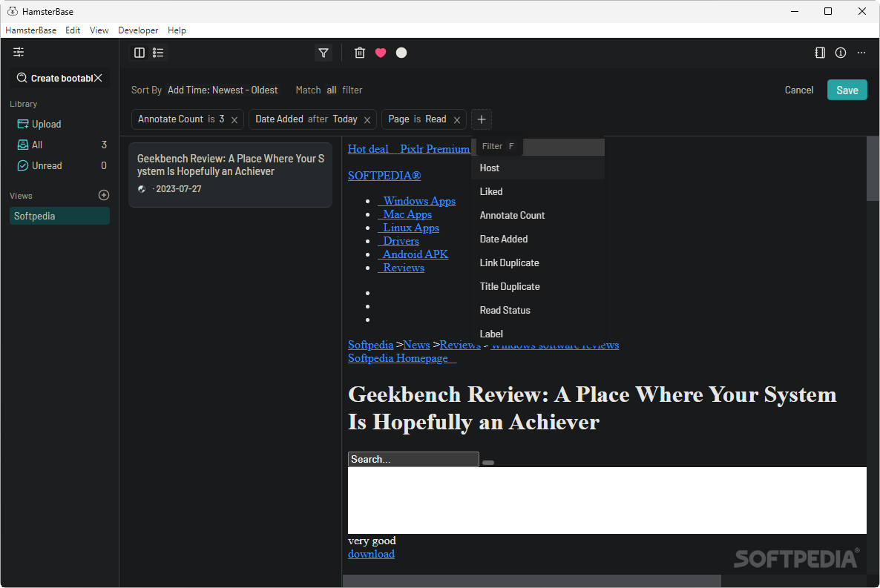
Task: Open the HamsterBase menu
Action: click(31, 30)
